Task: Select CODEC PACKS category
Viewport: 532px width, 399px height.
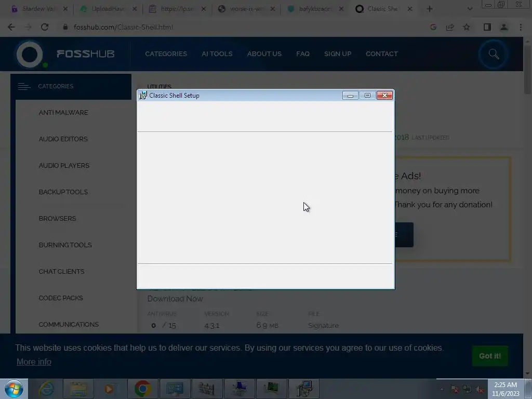Action: coord(61,298)
